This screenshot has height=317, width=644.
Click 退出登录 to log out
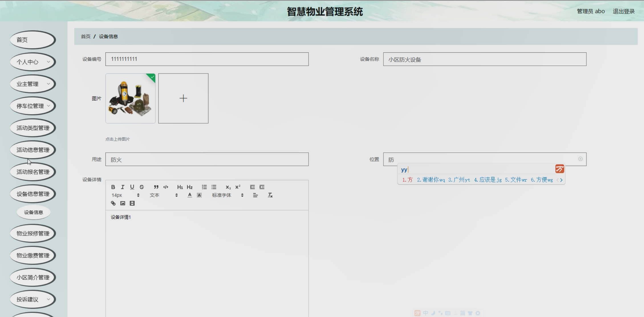coord(623,11)
